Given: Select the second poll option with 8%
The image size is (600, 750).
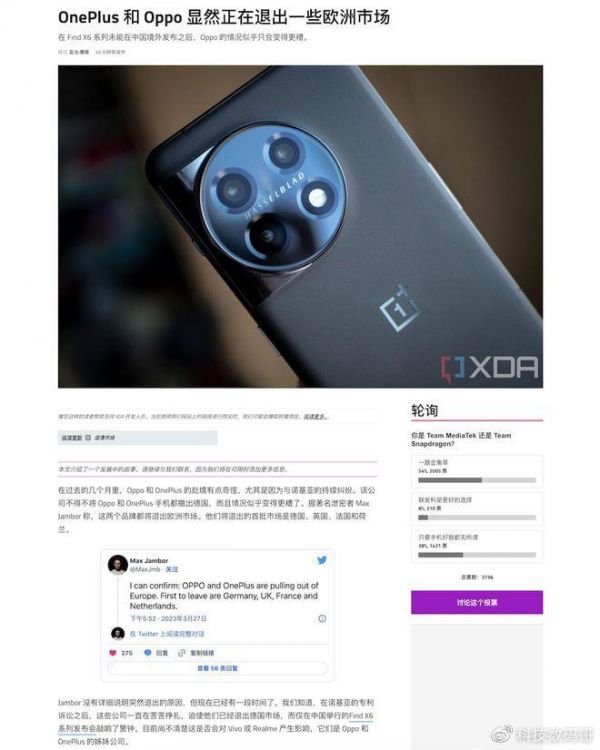Looking at the screenshot, I should click(477, 508).
